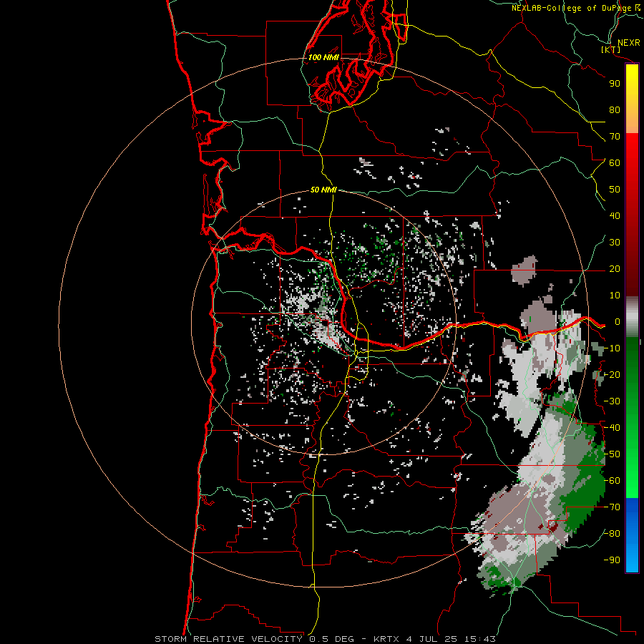
Task: Select the 60 value on velocity scale
Action: 615,163
